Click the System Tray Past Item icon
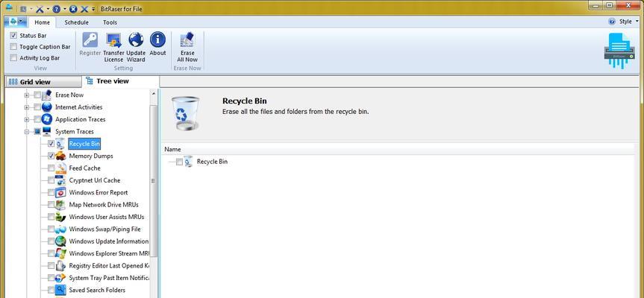The width and height of the screenshot is (644, 298). [60, 278]
